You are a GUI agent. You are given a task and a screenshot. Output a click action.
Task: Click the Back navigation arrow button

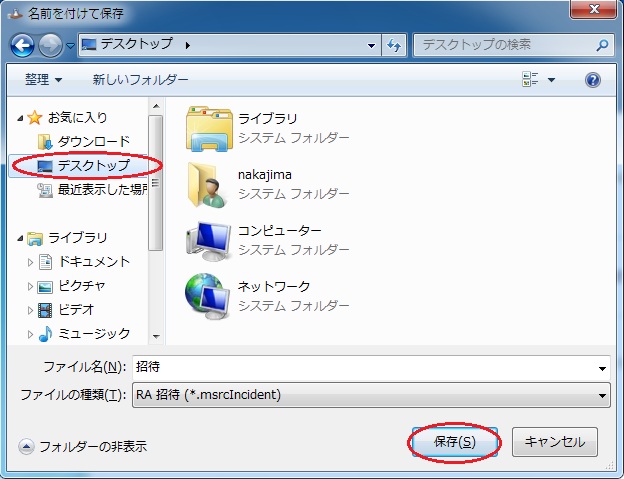[23, 45]
